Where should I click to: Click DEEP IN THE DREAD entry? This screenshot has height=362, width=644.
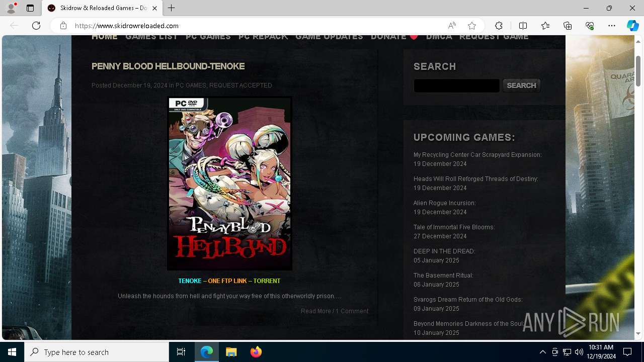point(444,251)
